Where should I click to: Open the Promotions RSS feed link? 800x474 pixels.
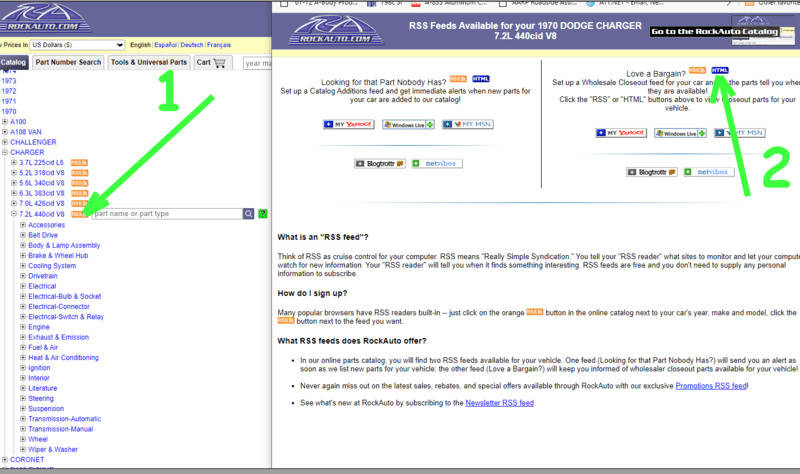tap(711, 386)
